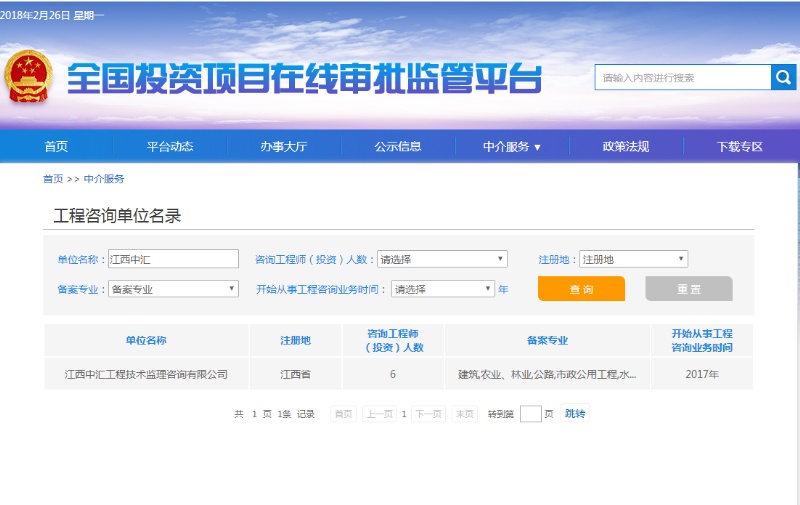Open the 咨询工程师（投资）人数 dropdown
The height and width of the screenshot is (505, 800).
442,259
